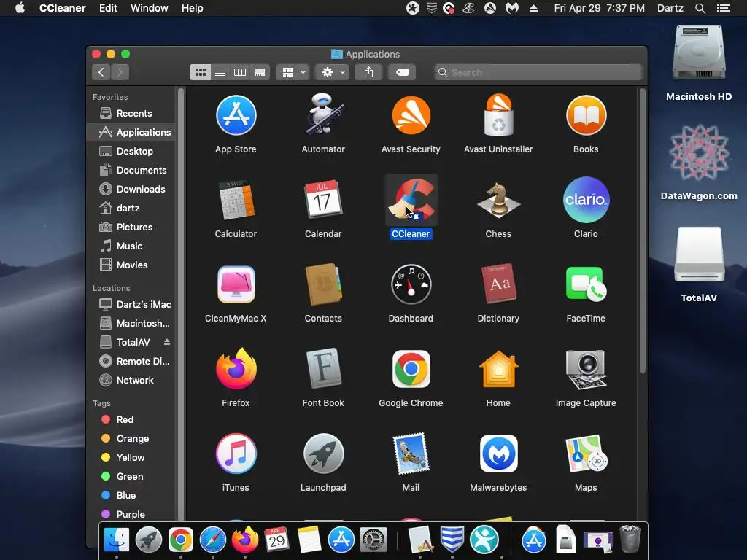Screen dimensions: 747x560
Task: Open the CCleaner application menu
Action: [63, 8]
